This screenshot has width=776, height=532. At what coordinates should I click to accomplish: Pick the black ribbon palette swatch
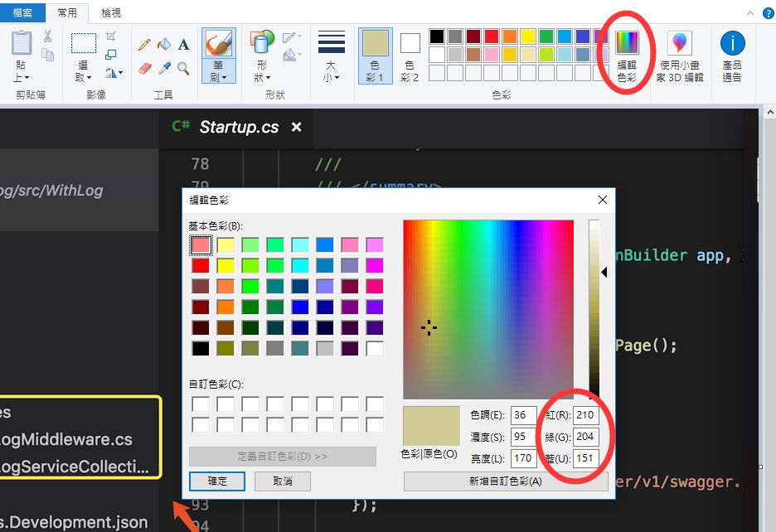point(436,36)
